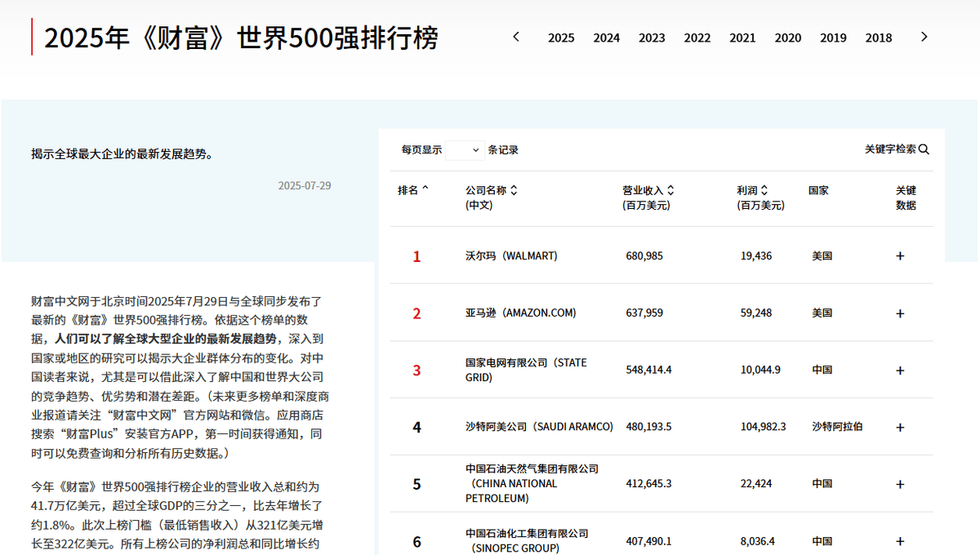Expand key data plus for China National Petroleum
Viewport: 980px width, 555px height.
coord(900,484)
